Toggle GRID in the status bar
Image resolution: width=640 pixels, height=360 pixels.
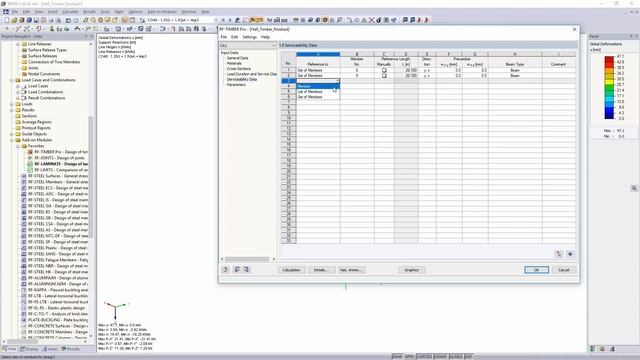(409, 357)
